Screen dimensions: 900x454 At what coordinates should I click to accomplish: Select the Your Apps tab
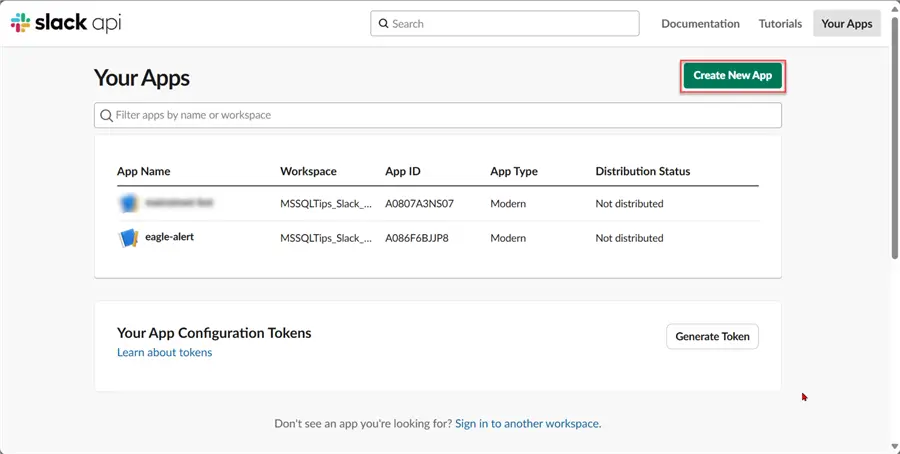[x=847, y=24]
